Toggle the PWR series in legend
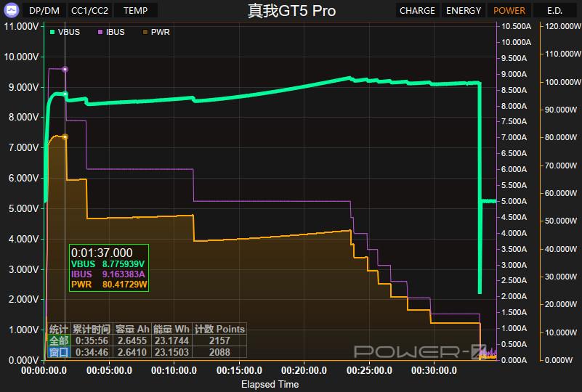This screenshot has width=582, height=392. click(x=156, y=32)
